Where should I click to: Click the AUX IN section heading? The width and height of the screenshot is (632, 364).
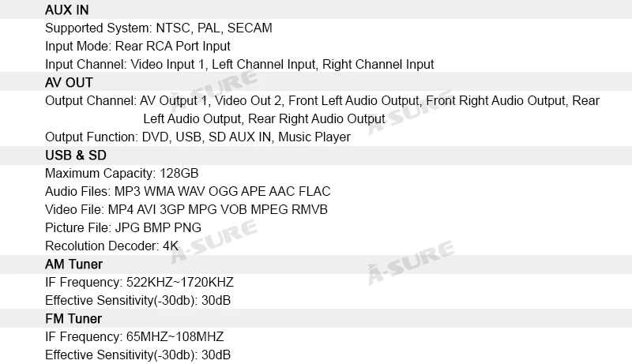(x=67, y=9)
